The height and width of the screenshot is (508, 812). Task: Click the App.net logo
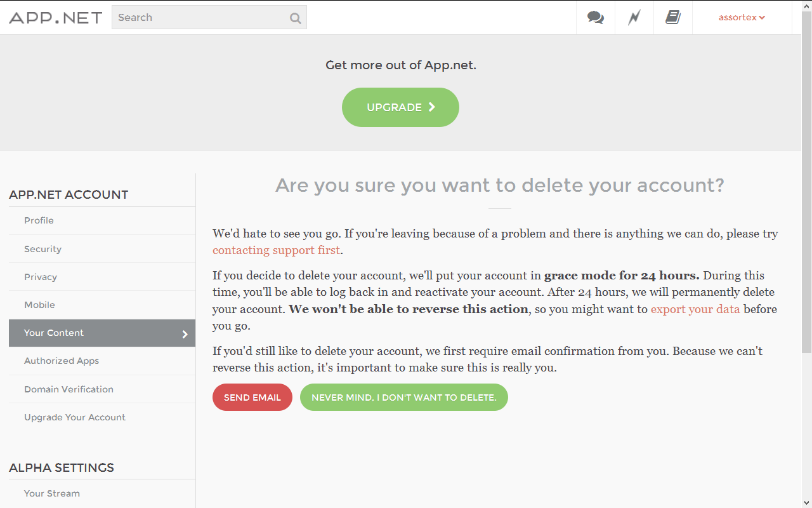pos(55,18)
